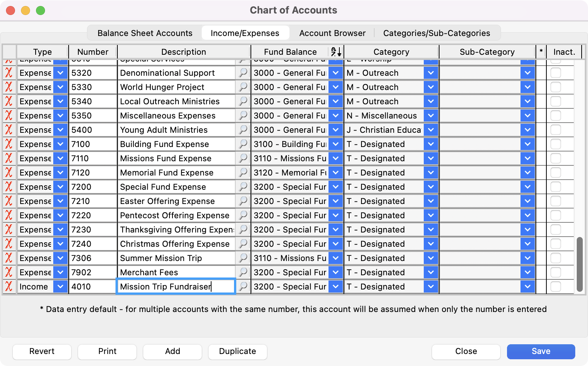Mark Miscellaneous Expenses account as inactive
Image resolution: width=588 pixels, height=366 pixels.
[x=555, y=115]
